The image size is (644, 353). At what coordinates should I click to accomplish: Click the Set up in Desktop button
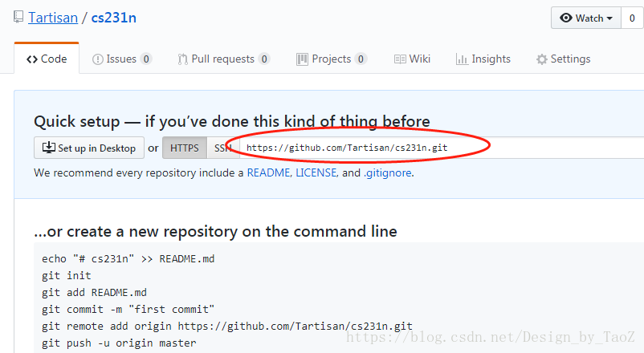[89, 148]
